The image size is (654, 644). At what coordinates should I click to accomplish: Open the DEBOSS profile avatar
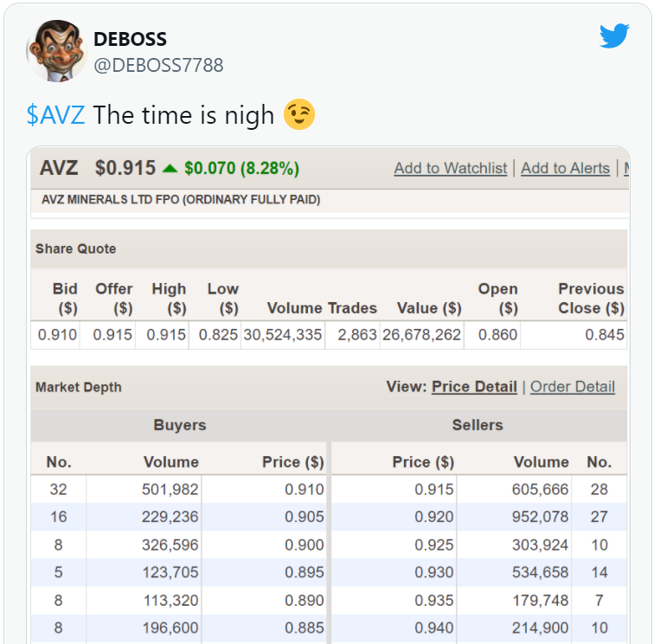click(x=57, y=51)
